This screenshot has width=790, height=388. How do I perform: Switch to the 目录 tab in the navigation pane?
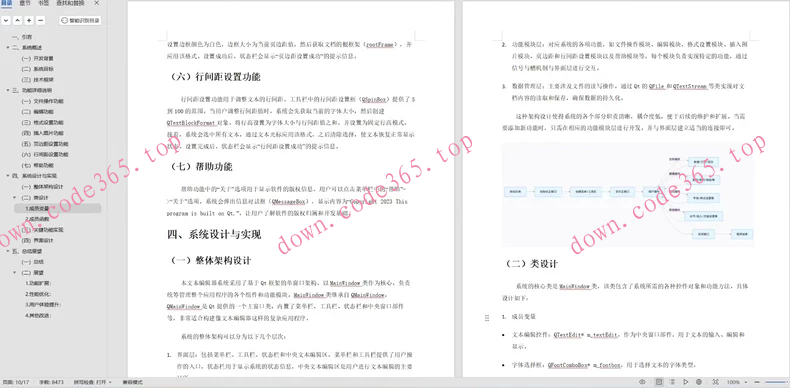7,3
